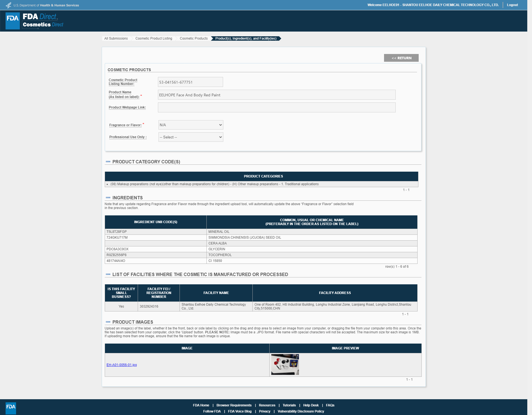This screenshot has height=415, width=532.
Task: Click the Product Webpage Link field
Action: click(277, 107)
